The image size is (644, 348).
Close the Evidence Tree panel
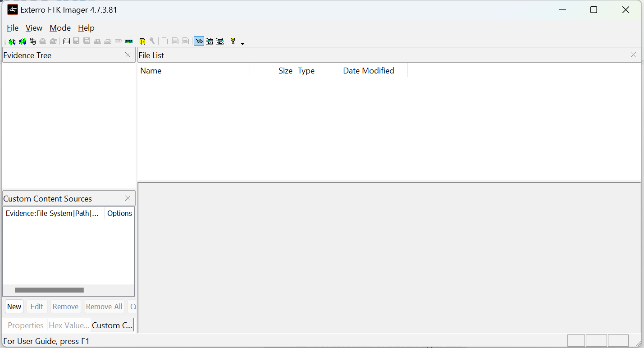(128, 55)
